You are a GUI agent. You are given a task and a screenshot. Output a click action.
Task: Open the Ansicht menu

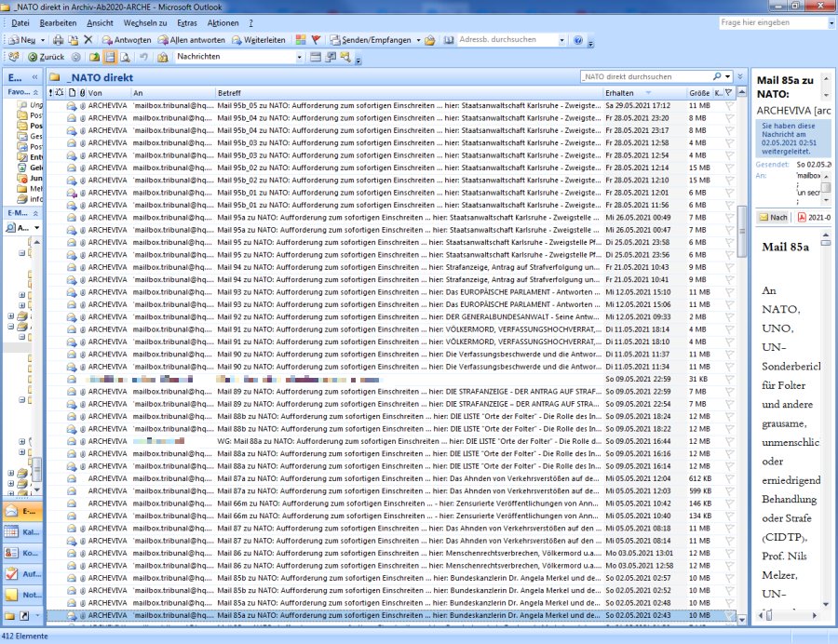[100, 23]
